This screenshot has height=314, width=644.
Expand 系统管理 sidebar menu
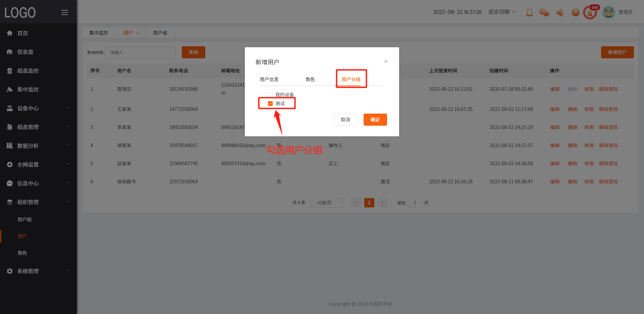tap(68, 271)
